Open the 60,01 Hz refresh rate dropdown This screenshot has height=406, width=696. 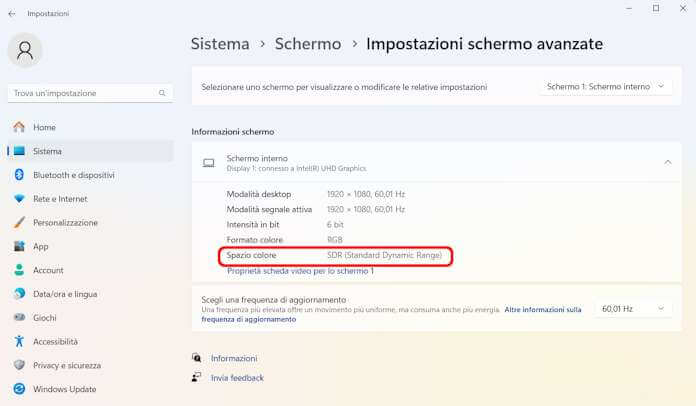tap(634, 310)
